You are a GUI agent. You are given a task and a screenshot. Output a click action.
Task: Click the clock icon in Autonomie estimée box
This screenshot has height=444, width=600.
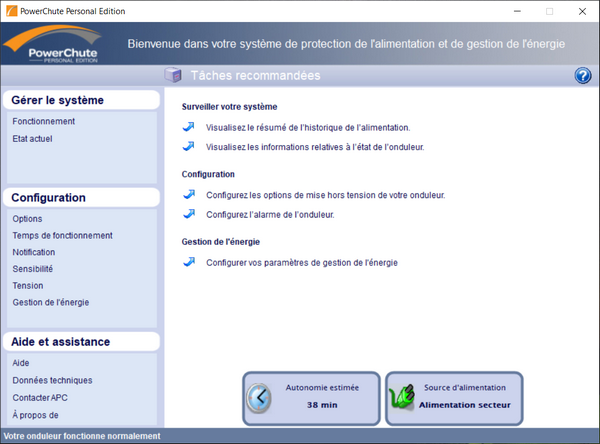point(259,398)
